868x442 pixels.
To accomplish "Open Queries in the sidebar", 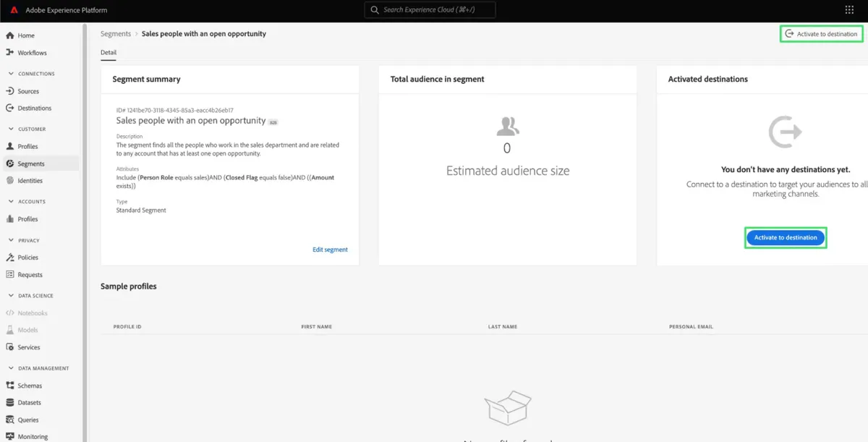I will pyautogui.click(x=28, y=420).
